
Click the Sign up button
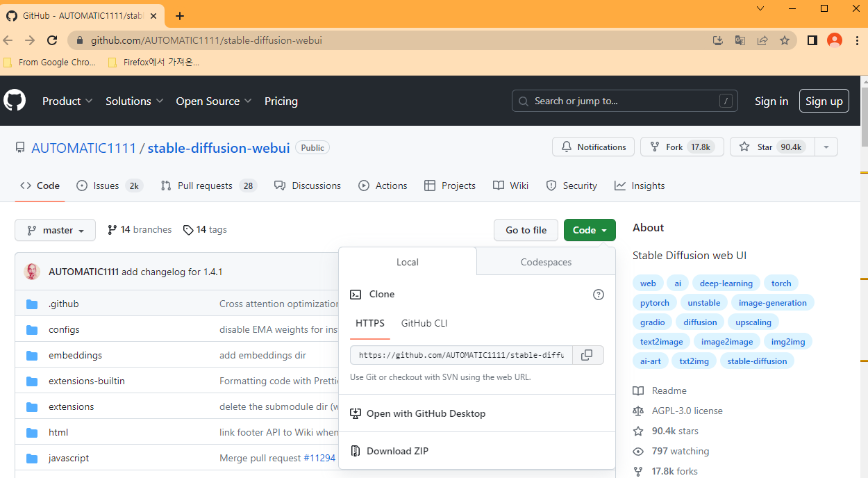(x=824, y=101)
